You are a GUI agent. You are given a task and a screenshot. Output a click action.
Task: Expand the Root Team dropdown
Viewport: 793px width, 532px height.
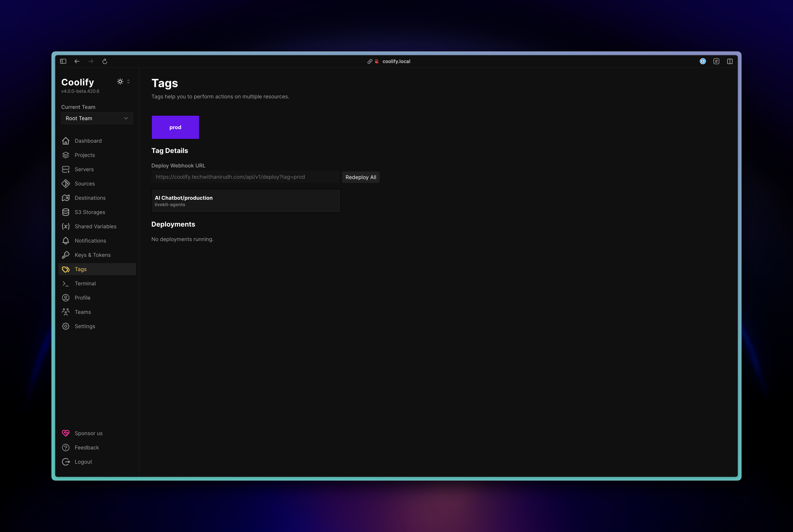97,118
